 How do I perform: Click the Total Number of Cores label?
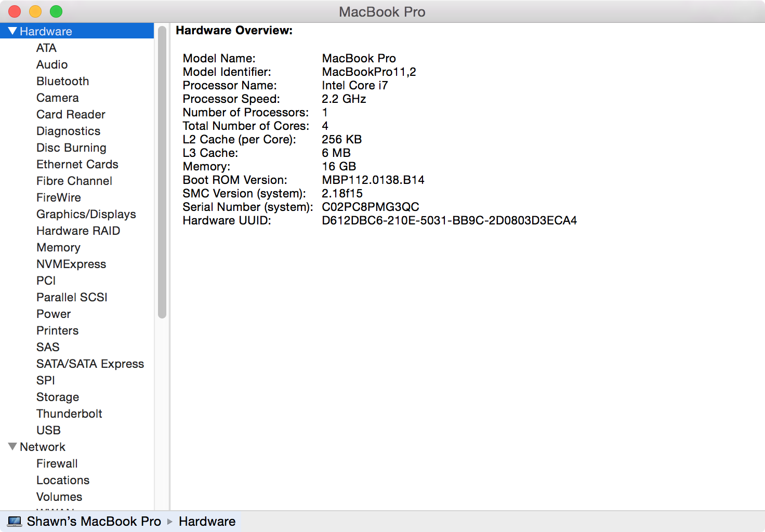pyautogui.click(x=246, y=126)
